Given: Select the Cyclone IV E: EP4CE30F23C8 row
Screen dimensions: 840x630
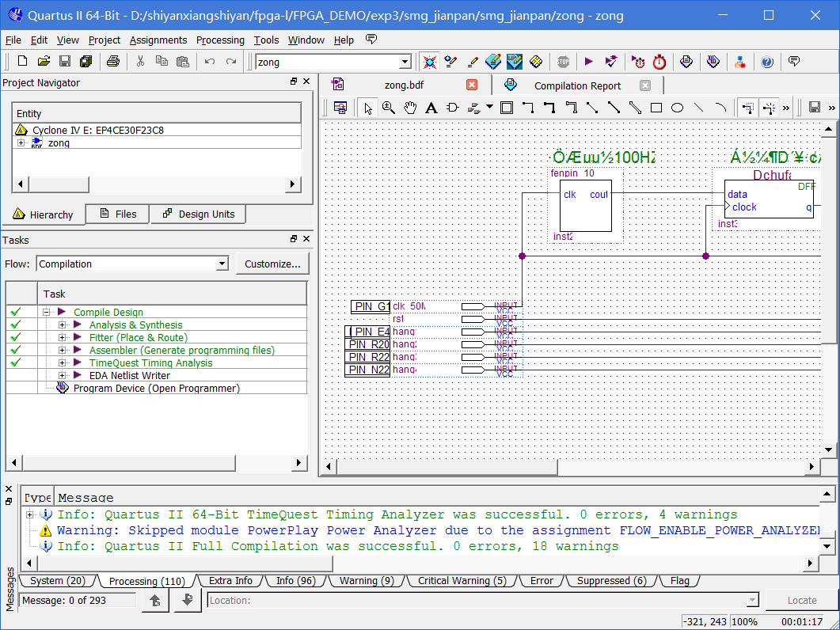Looking at the screenshot, I should point(157,130).
